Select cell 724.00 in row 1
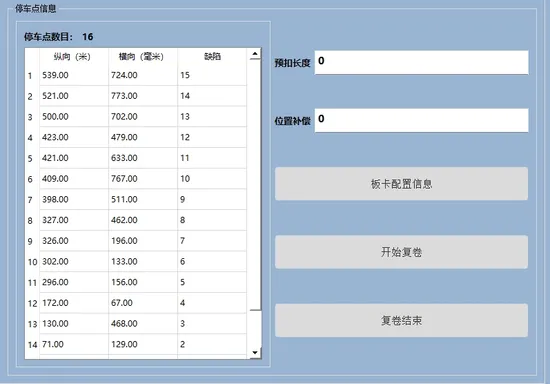The image size is (550, 384). tap(143, 75)
